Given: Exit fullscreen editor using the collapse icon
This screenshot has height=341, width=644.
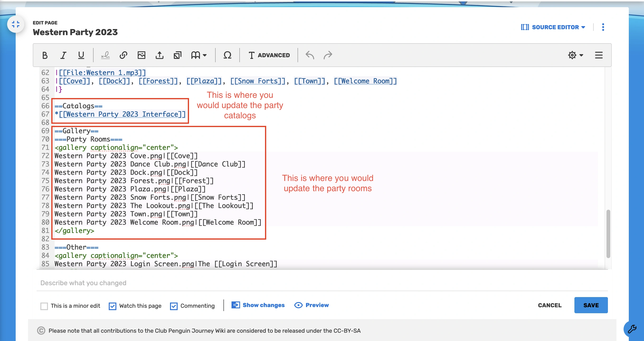Looking at the screenshot, I should (15, 24).
